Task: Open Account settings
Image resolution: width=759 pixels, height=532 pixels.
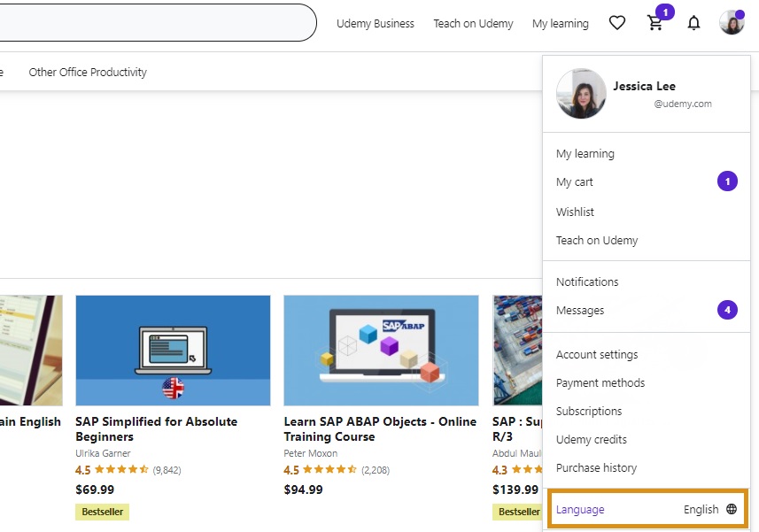Action: [x=596, y=354]
